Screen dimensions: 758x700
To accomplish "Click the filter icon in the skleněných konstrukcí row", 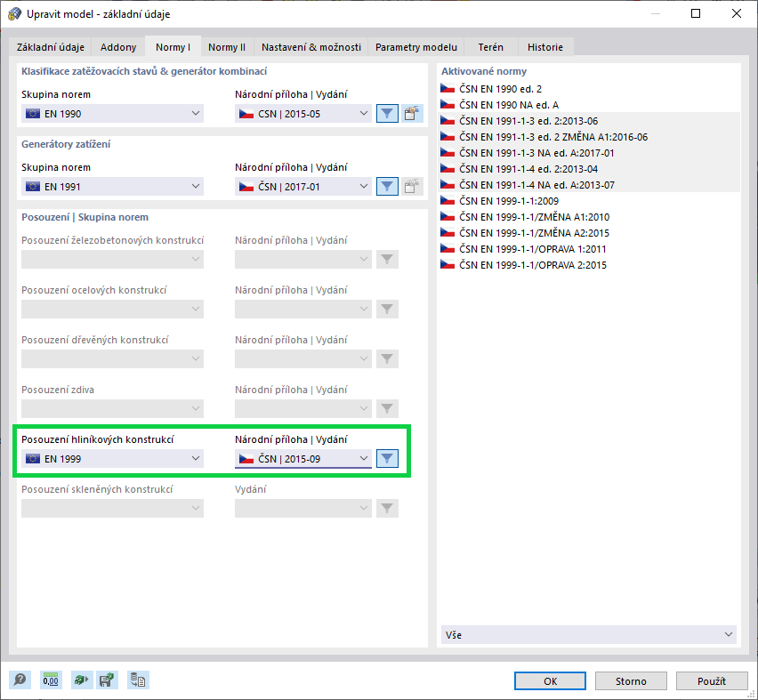I will (387, 509).
